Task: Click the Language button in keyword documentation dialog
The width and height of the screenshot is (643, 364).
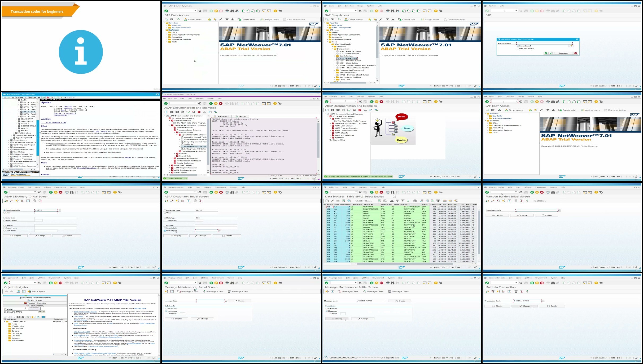Action: tap(563, 53)
